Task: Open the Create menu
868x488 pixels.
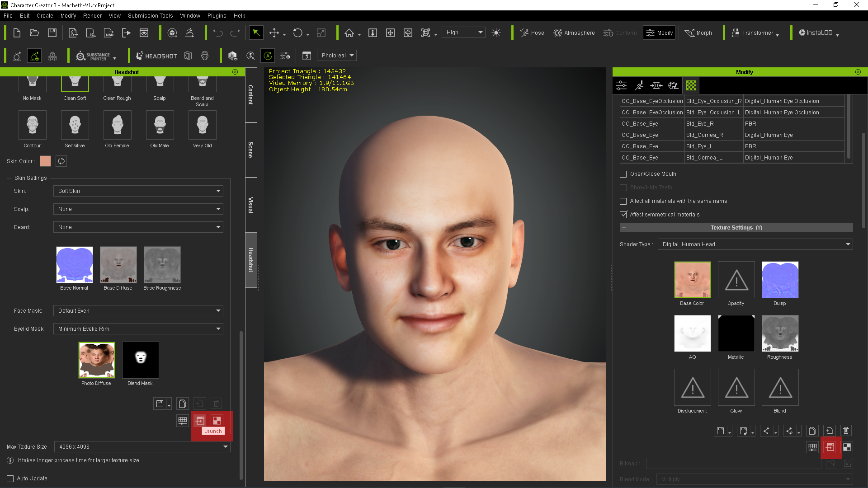Action: tap(45, 15)
